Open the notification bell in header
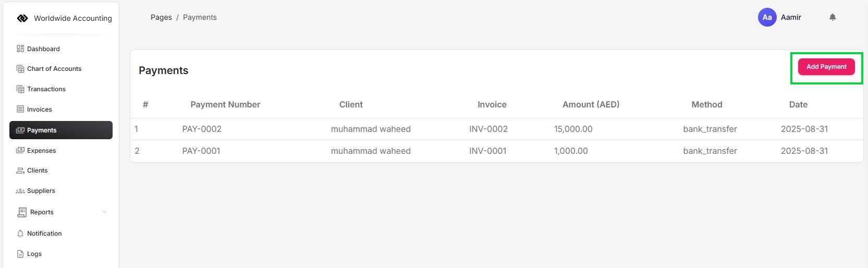868x268 pixels. 833,17
